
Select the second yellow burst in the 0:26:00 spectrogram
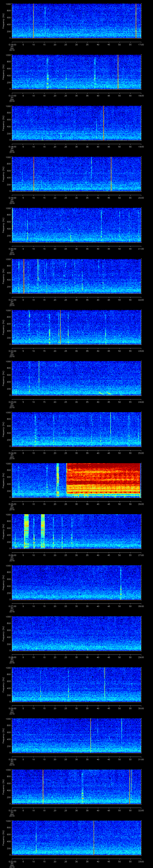coord(43,531)
